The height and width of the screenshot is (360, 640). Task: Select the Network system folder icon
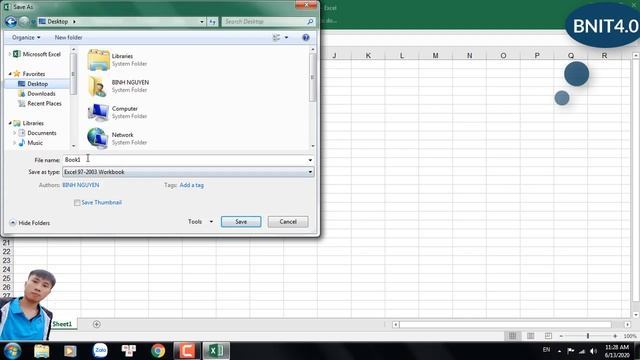pos(98,138)
